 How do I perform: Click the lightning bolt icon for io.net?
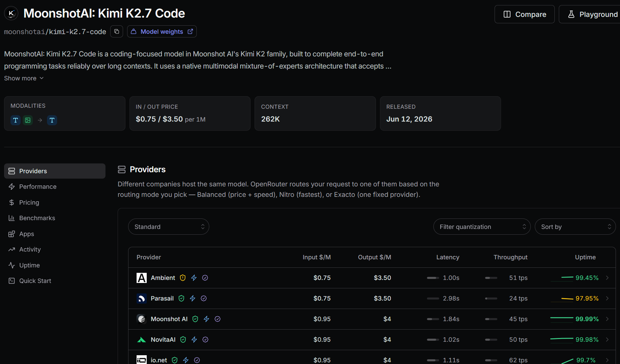tap(186, 360)
